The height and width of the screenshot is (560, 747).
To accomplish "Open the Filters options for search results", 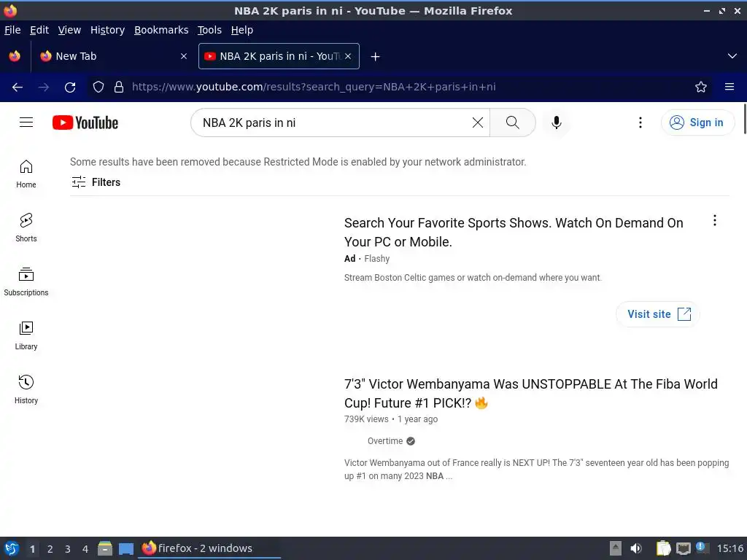I will point(96,182).
